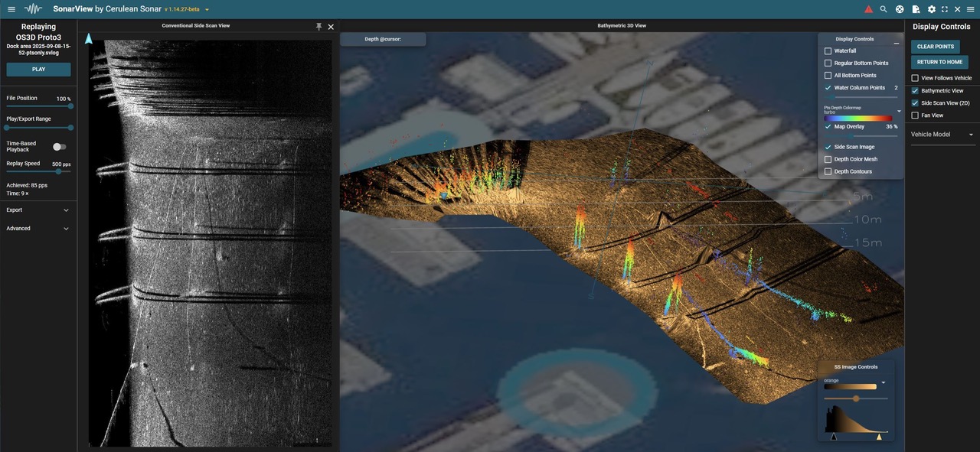980x452 pixels.
Task: Click the help lifebuoy icon
Action: (x=900, y=9)
